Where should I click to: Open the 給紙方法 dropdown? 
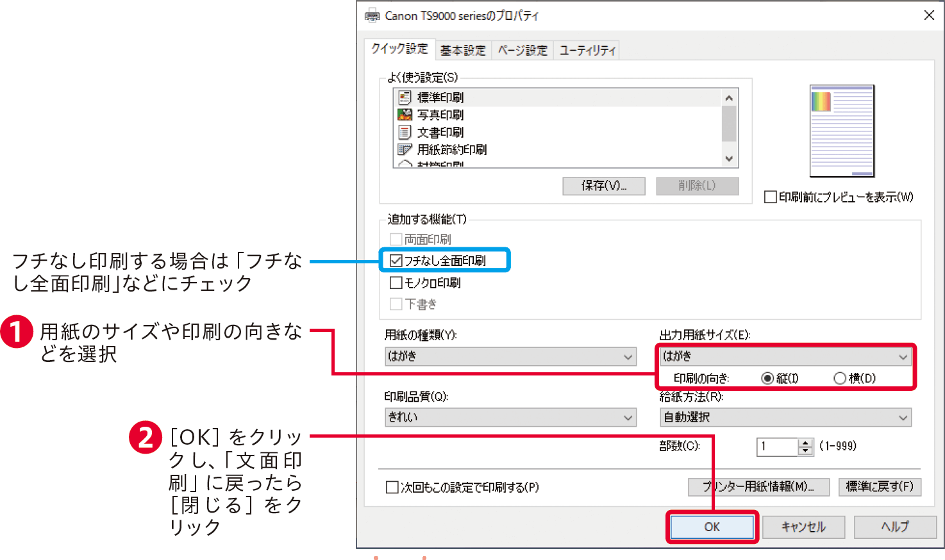pyautogui.click(x=785, y=417)
